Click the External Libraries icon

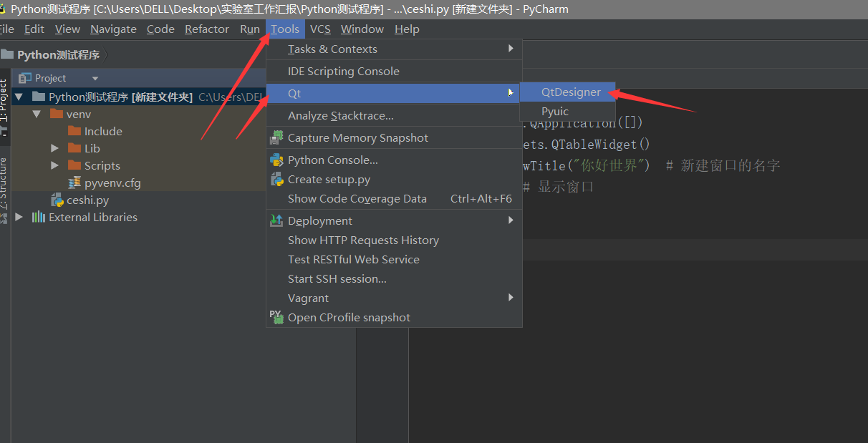(39, 217)
